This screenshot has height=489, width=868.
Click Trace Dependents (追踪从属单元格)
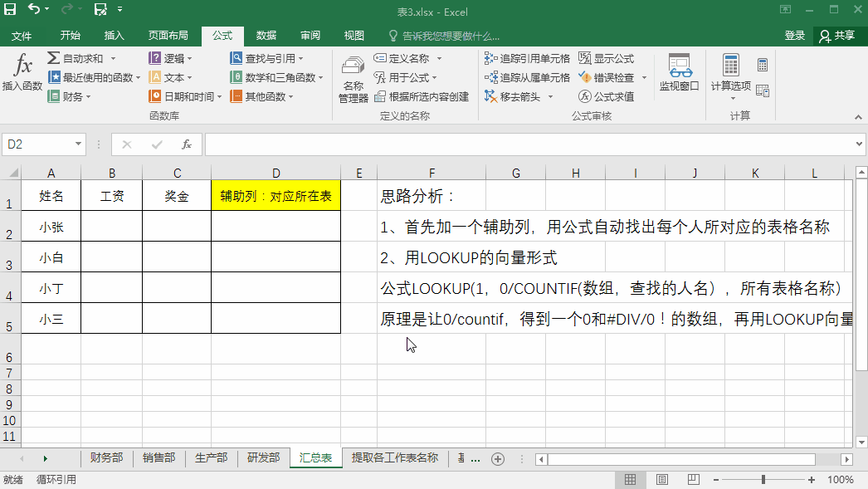click(x=527, y=77)
